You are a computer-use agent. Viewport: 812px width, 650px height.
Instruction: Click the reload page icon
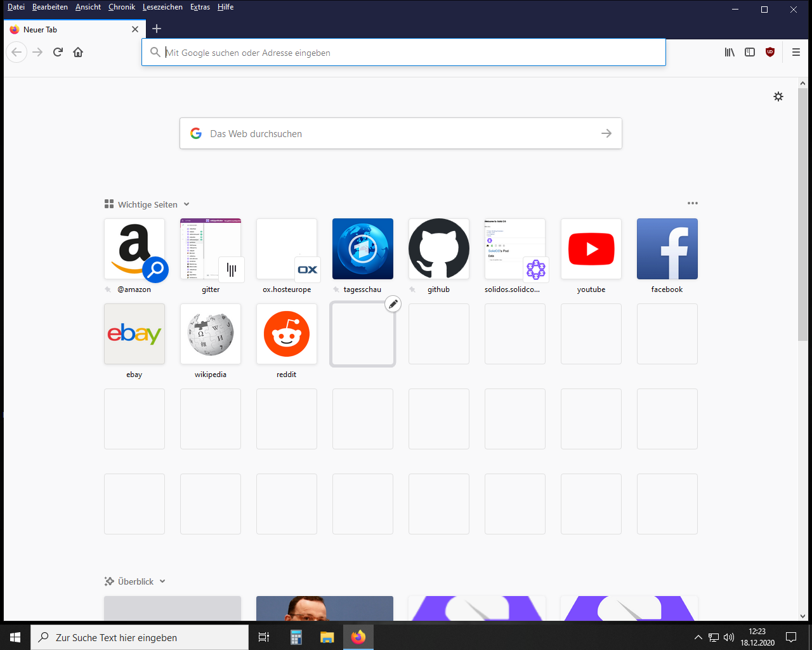(x=58, y=52)
